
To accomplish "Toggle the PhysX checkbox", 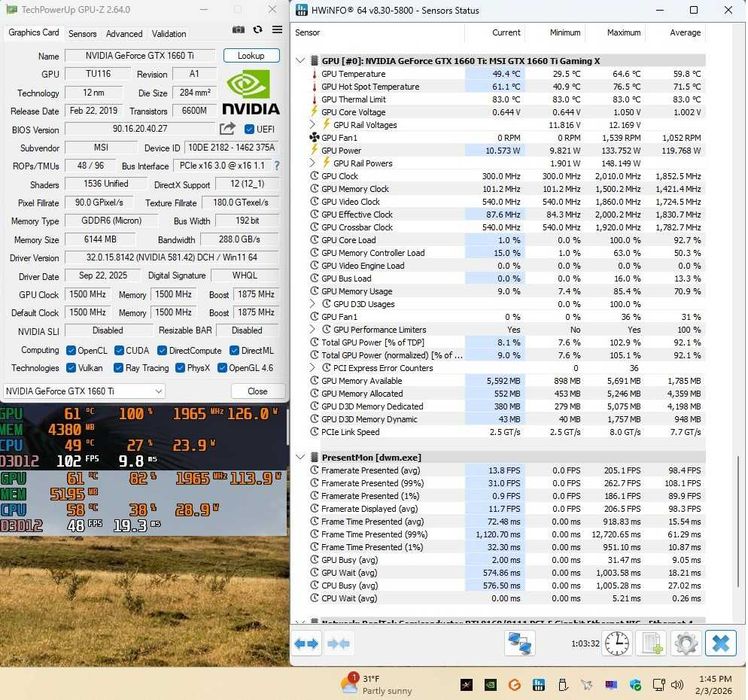I will click(x=180, y=368).
